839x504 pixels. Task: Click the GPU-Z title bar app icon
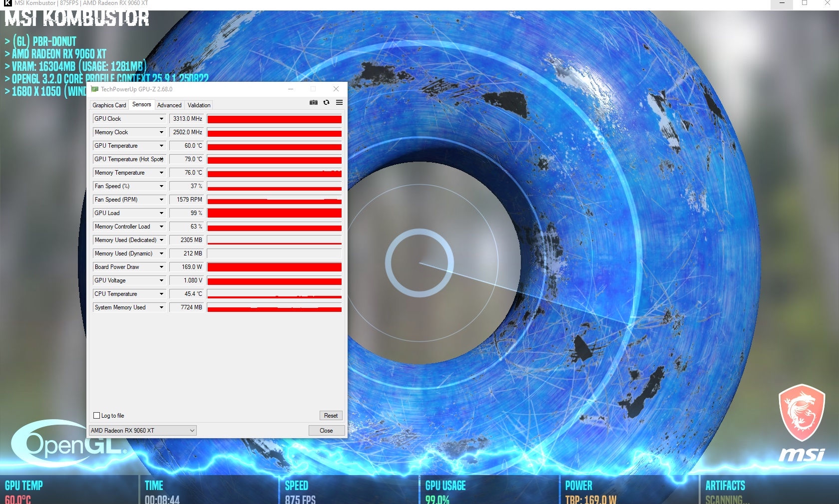[x=95, y=89]
